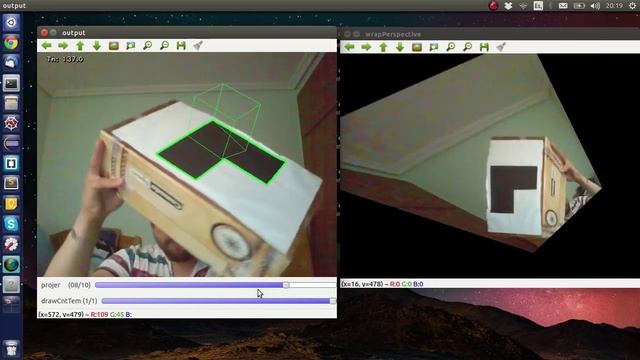Image resolution: width=640 pixels, height=360 pixels.
Task: Pan right in the output window toolbar
Action: tap(63, 46)
